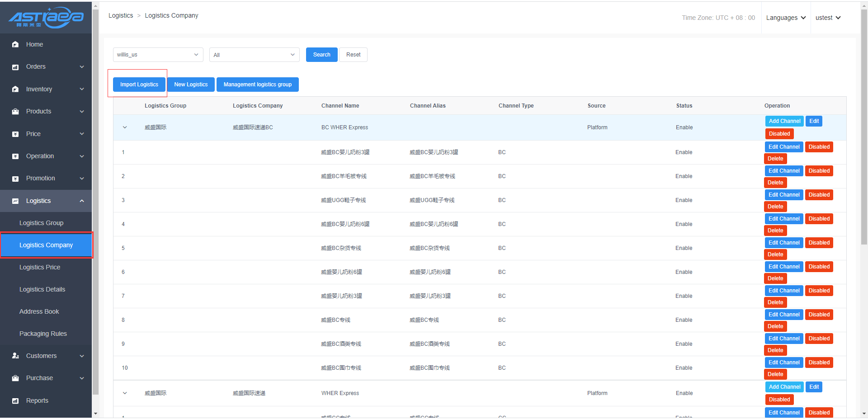Click the Import Logistics button

click(139, 85)
